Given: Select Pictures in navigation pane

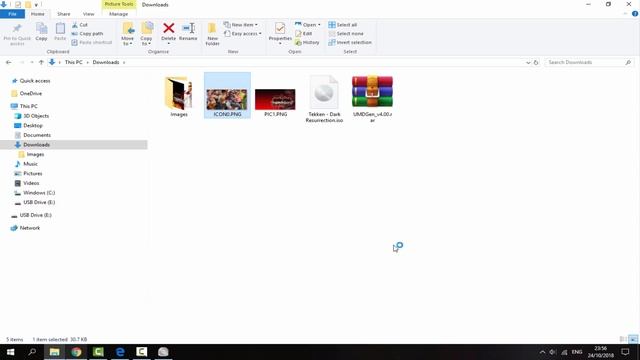Looking at the screenshot, I should pos(33,173).
